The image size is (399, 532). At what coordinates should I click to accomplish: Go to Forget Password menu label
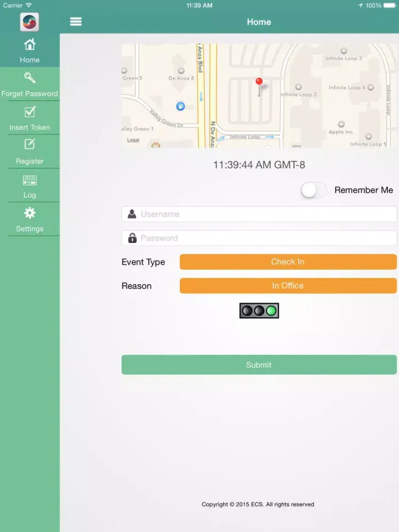(29, 94)
